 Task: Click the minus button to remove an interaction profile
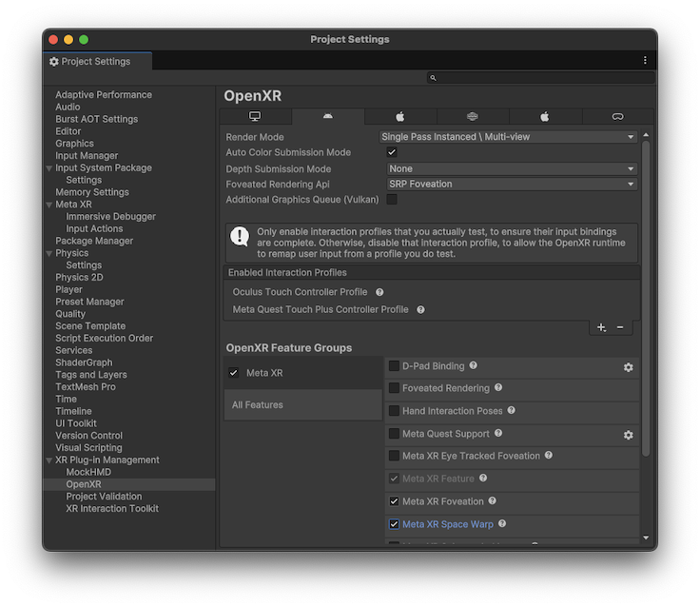[x=620, y=327]
